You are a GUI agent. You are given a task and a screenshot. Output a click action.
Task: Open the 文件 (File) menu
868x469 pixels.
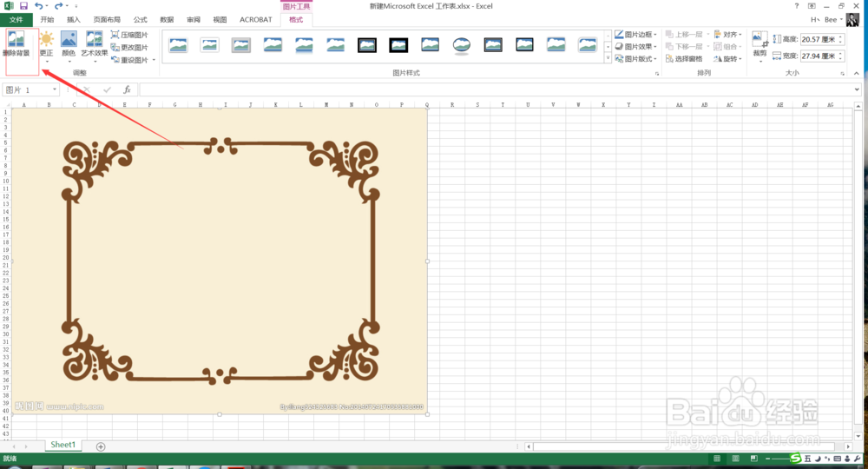click(x=16, y=19)
